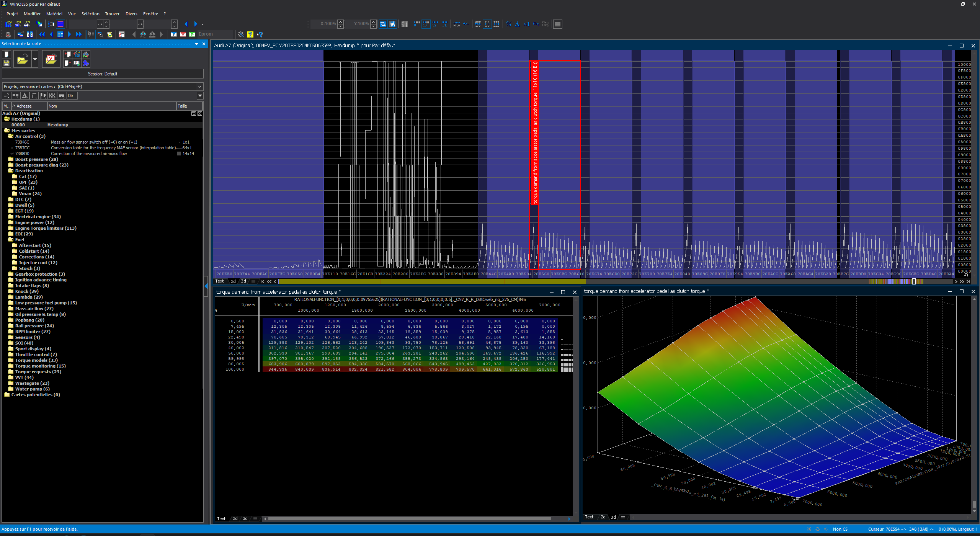Open the binoculars search tool icon

click(x=144, y=34)
